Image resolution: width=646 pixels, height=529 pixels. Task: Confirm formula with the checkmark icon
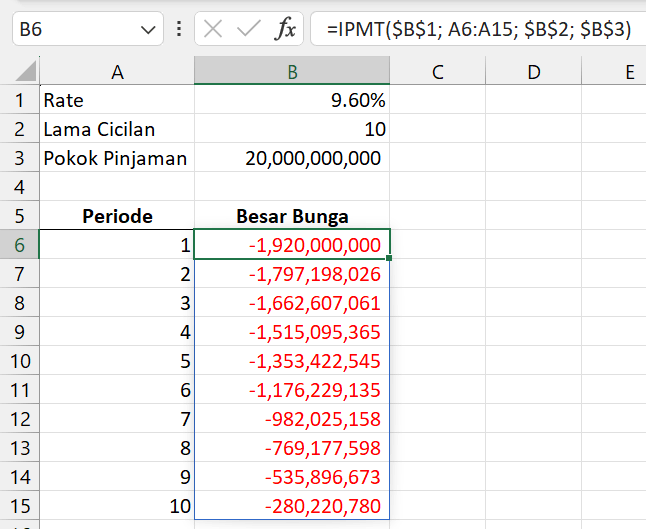pos(248,29)
